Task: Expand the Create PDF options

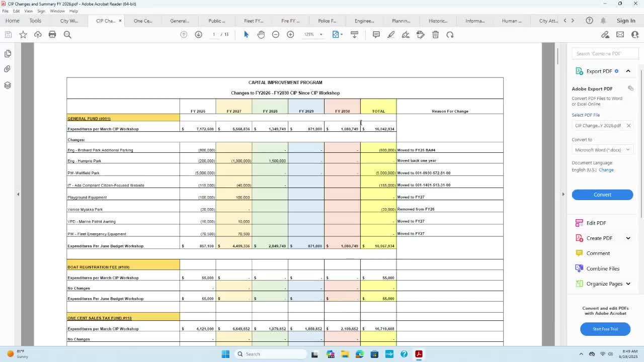Action: tap(628, 238)
